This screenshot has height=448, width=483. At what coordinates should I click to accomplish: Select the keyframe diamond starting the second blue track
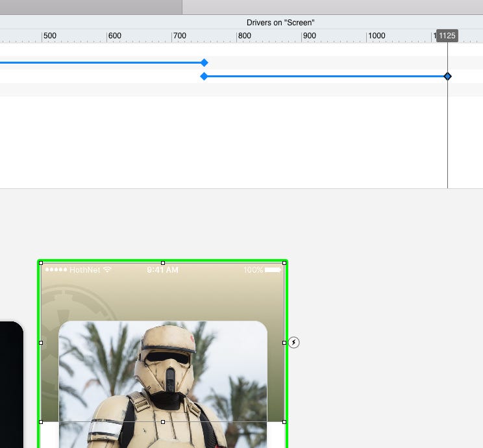point(204,77)
